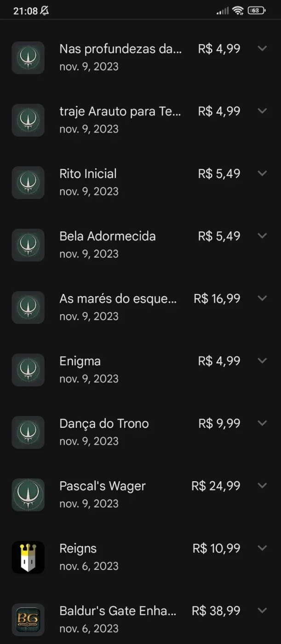
Task: Select the R$ 38,99 price amount
Action: point(216,611)
